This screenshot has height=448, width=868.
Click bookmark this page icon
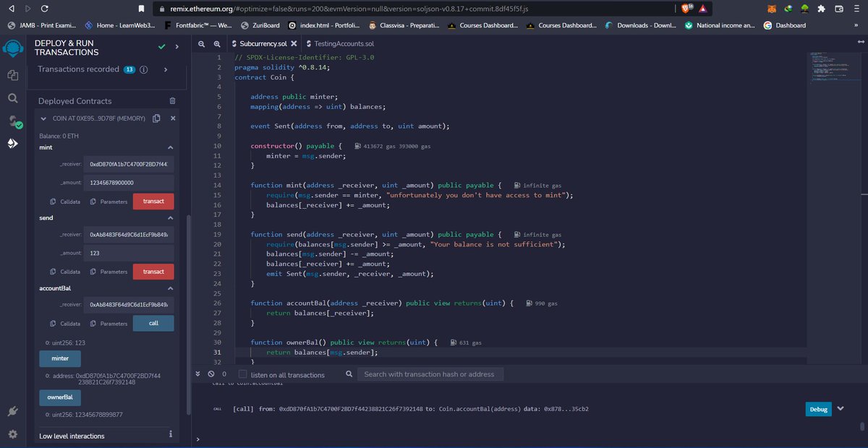point(140,9)
